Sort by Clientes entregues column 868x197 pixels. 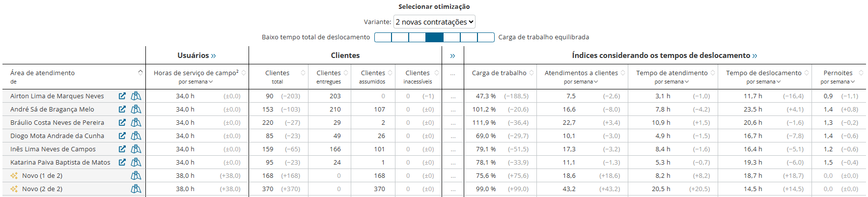tap(346, 73)
